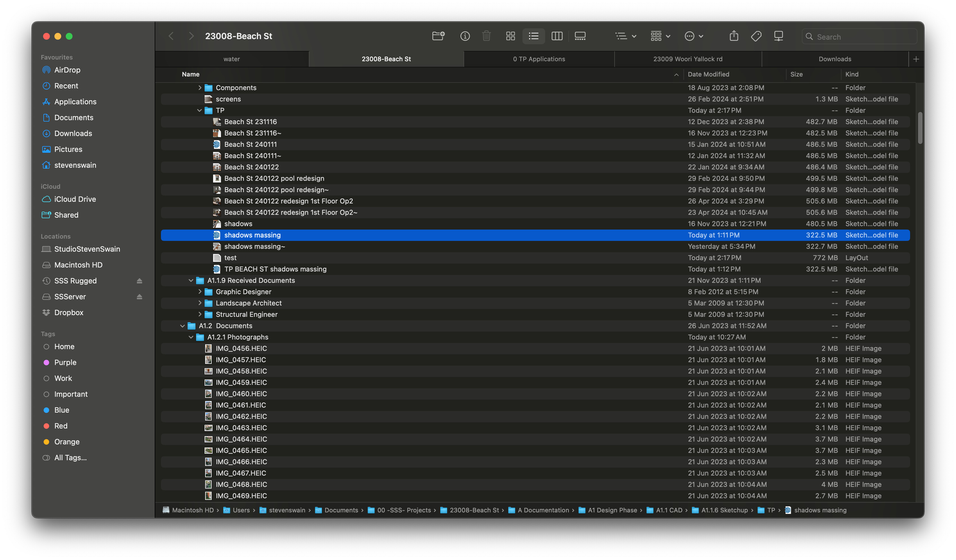Switch to the 0 TP Applications tab
Viewport: 956px width, 560px height.
click(539, 59)
